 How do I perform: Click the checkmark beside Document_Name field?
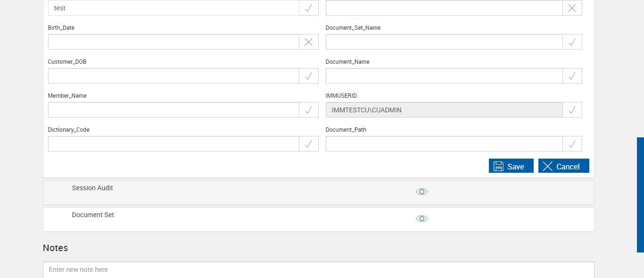pyautogui.click(x=572, y=76)
